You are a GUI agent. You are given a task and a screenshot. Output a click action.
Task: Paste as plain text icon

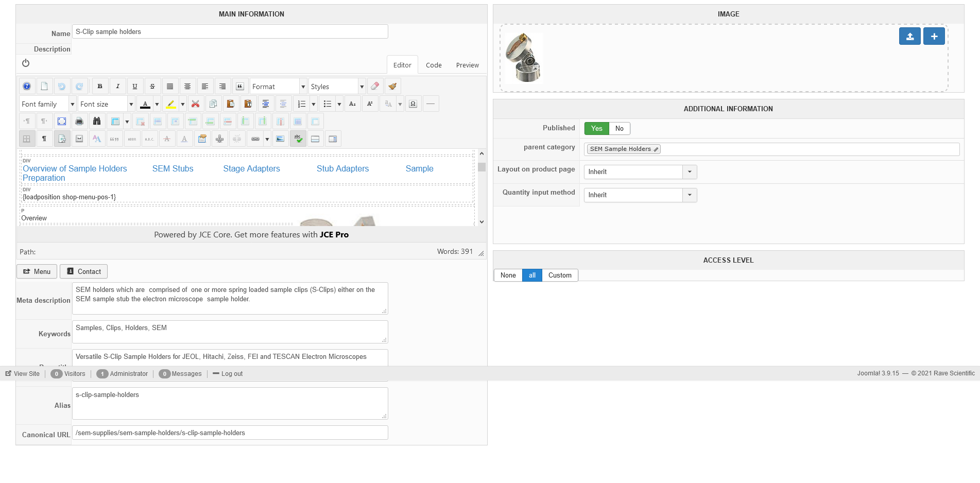point(248,104)
